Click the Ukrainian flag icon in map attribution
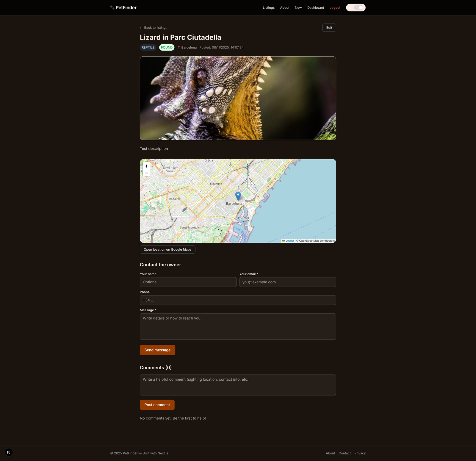Screen dimensions: 476x461 [x=283, y=241]
